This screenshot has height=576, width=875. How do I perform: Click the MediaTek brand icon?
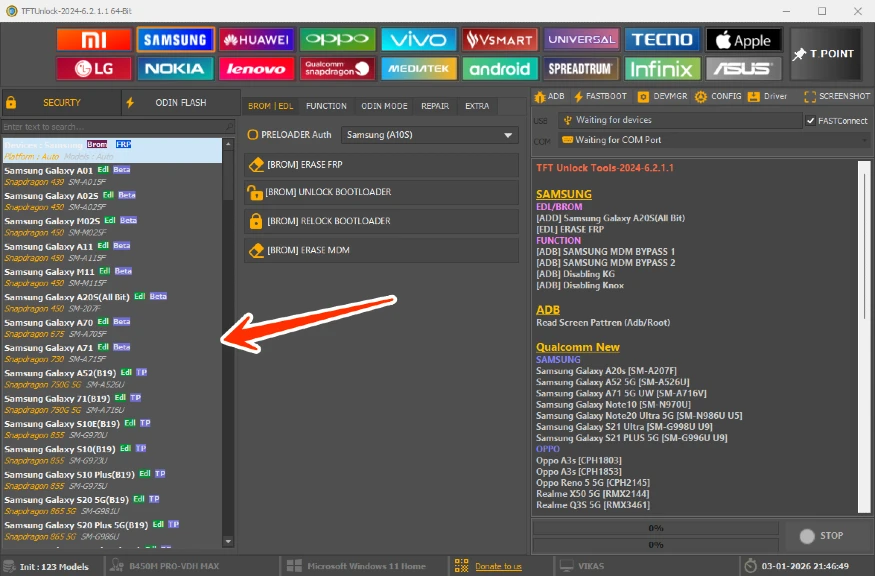pos(419,69)
